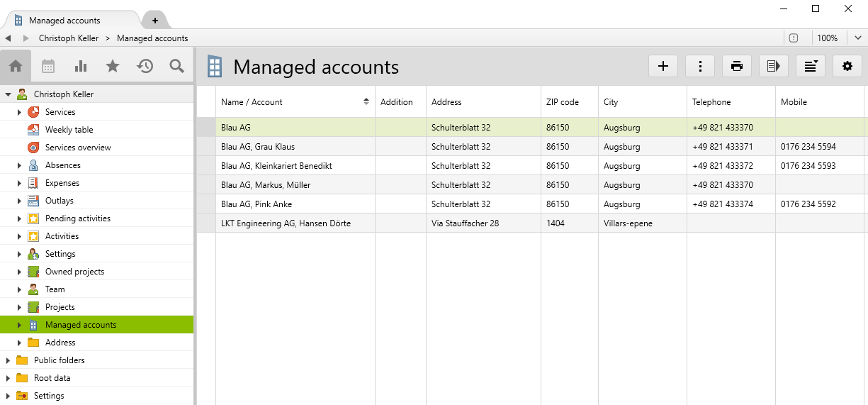Open the calendar tab in sidebar
Image resolution: width=868 pixels, height=405 pixels.
pyautogui.click(x=48, y=66)
